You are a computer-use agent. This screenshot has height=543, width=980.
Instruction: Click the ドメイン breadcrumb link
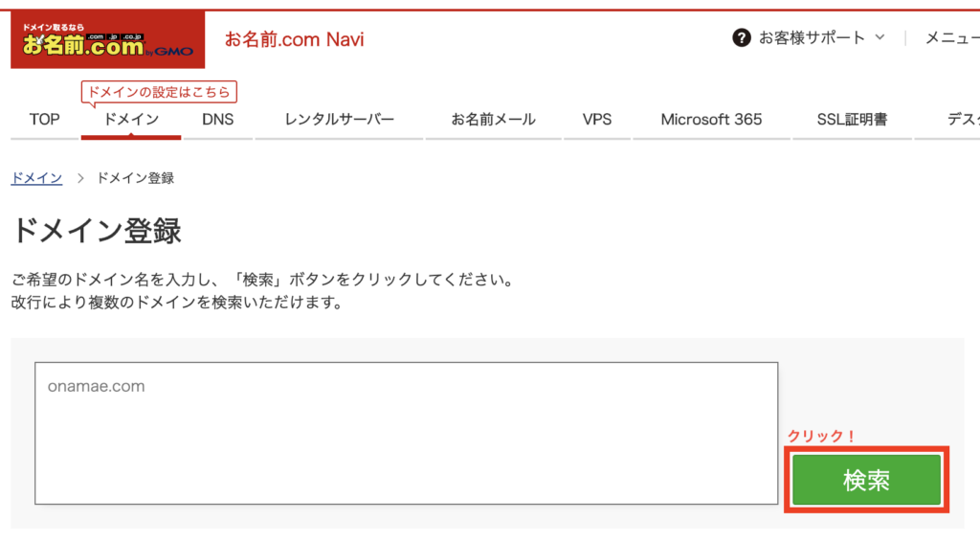click(x=37, y=178)
